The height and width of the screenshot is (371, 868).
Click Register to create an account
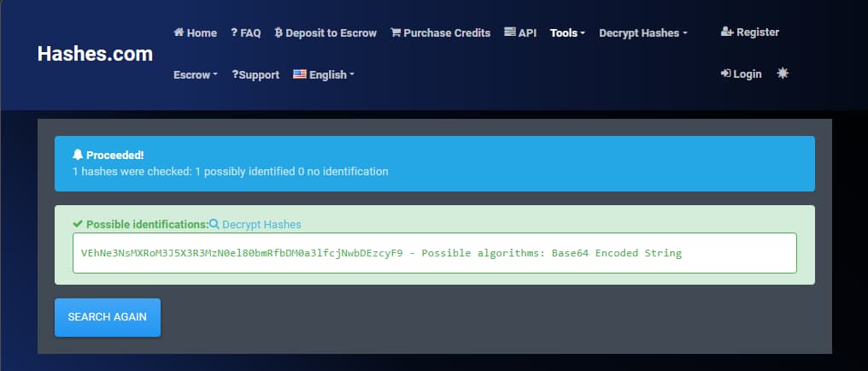click(750, 32)
